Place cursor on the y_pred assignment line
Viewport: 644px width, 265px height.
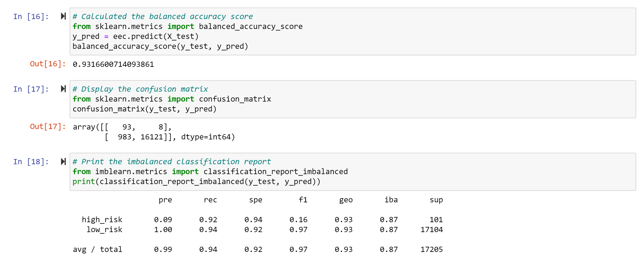[136, 36]
